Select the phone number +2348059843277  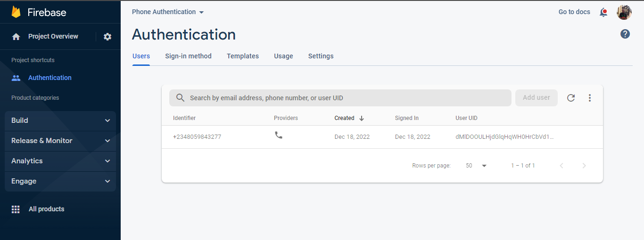[x=197, y=137]
